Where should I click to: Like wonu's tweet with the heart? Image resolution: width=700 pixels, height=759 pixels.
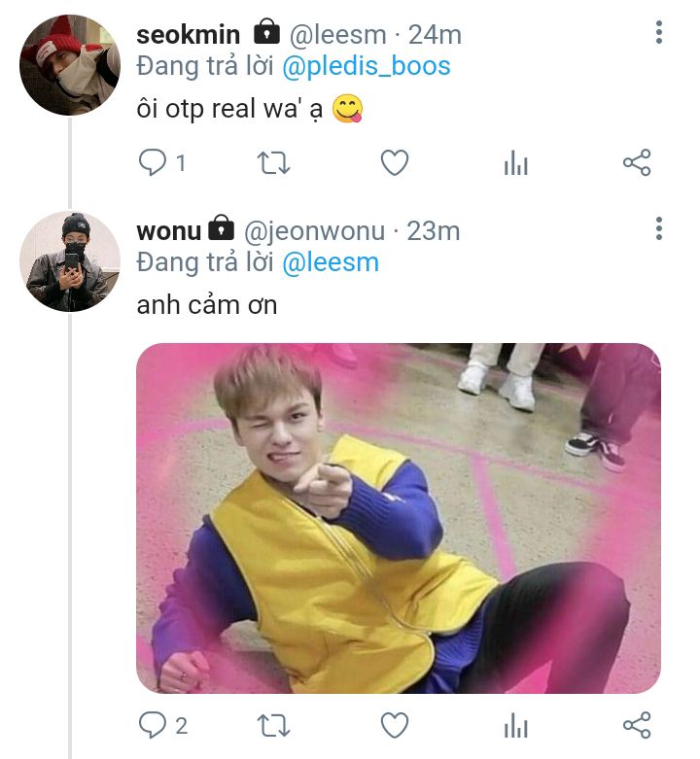click(x=394, y=725)
